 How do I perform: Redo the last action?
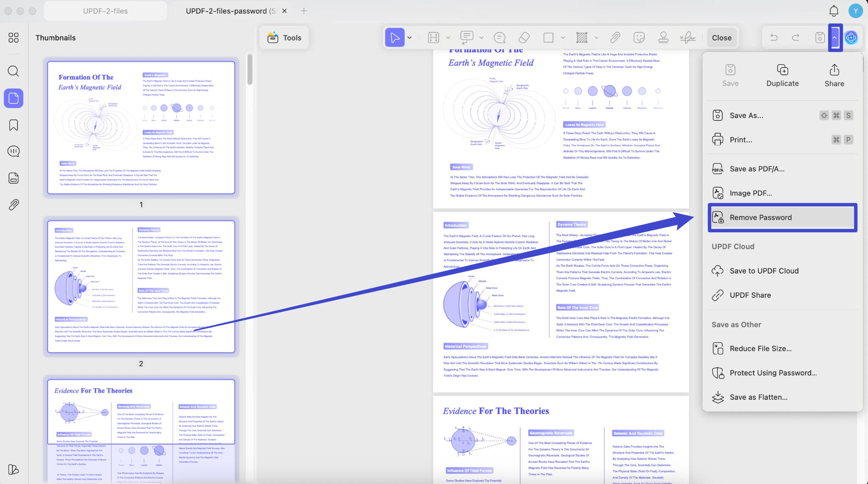tap(796, 37)
